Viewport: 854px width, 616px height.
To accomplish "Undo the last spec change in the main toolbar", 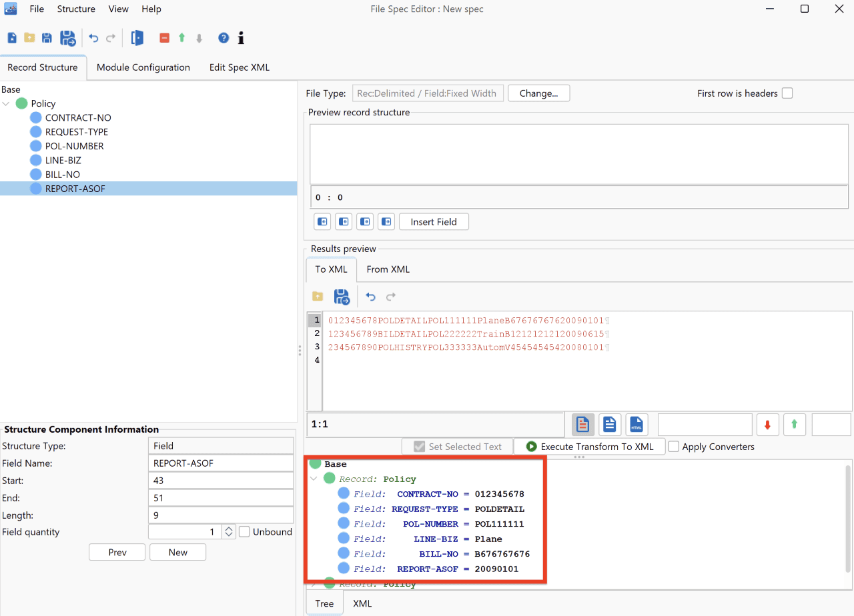I will pos(93,38).
